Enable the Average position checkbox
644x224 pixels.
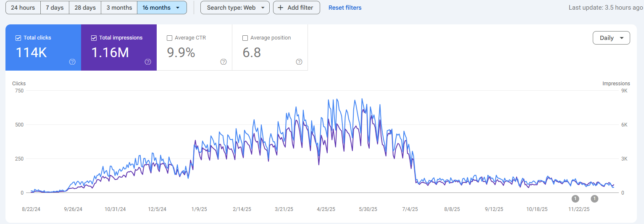click(245, 38)
